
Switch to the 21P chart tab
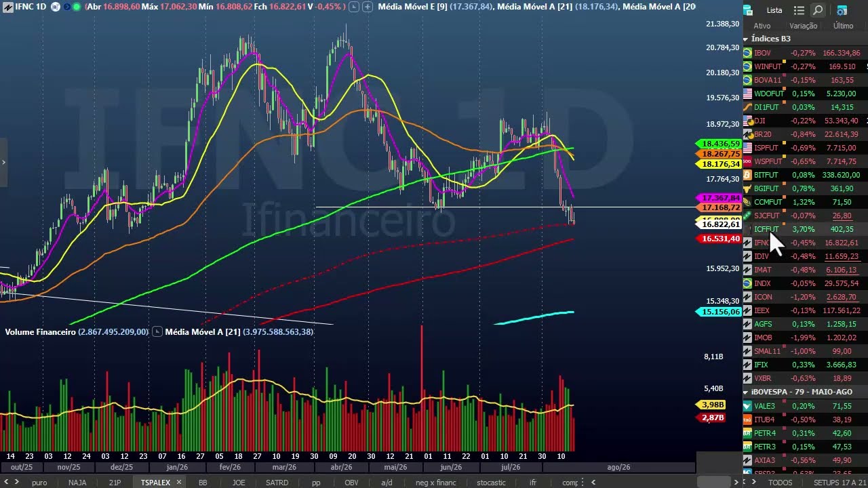(x=115, y=483)
